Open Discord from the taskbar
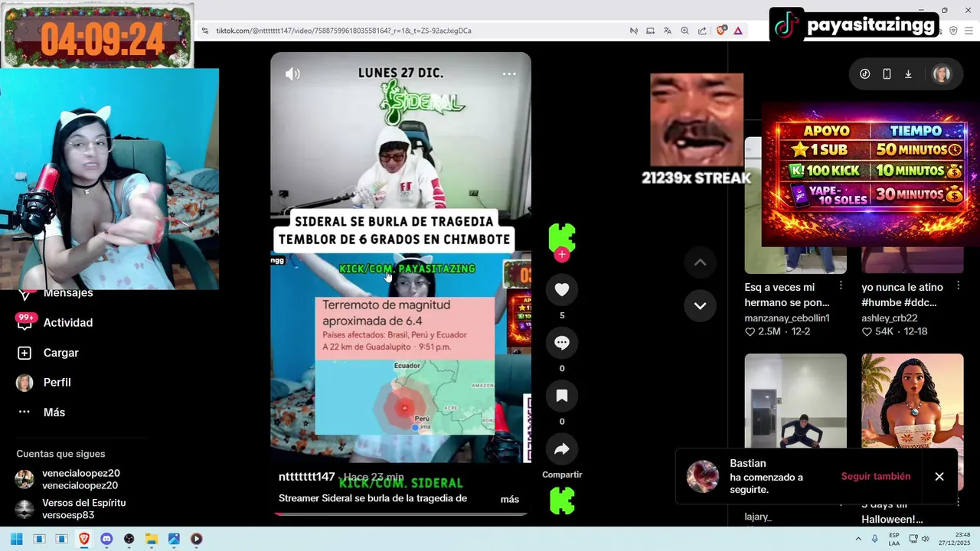The image size is (980, 551). (x=106, y=539)
